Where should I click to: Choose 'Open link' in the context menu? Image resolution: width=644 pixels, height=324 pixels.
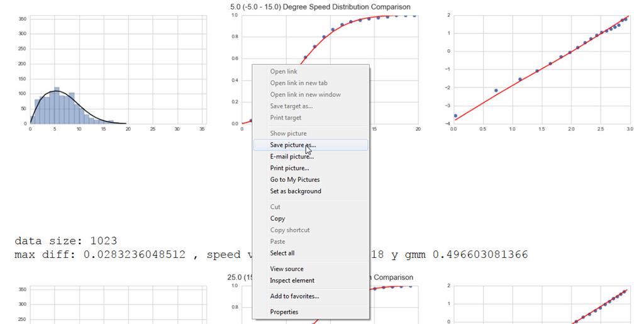(311, 72)
